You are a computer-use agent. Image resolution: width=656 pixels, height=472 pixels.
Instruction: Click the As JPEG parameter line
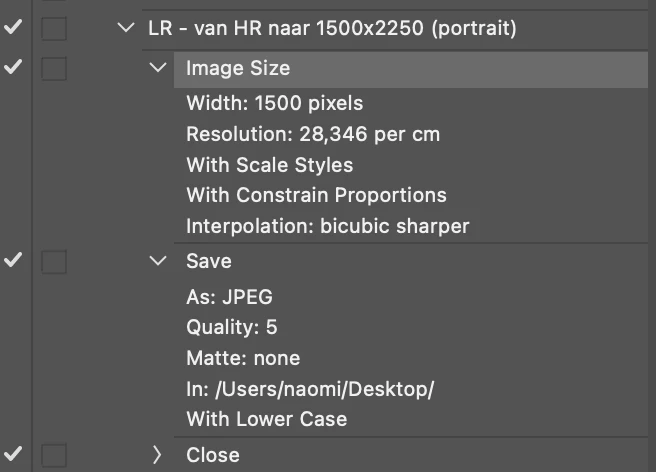[229, 297]
